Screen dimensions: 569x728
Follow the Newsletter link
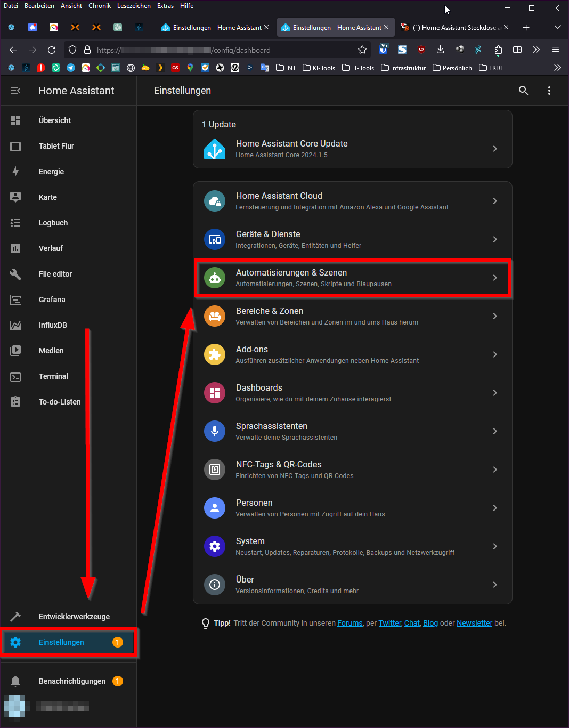point(474,623)
